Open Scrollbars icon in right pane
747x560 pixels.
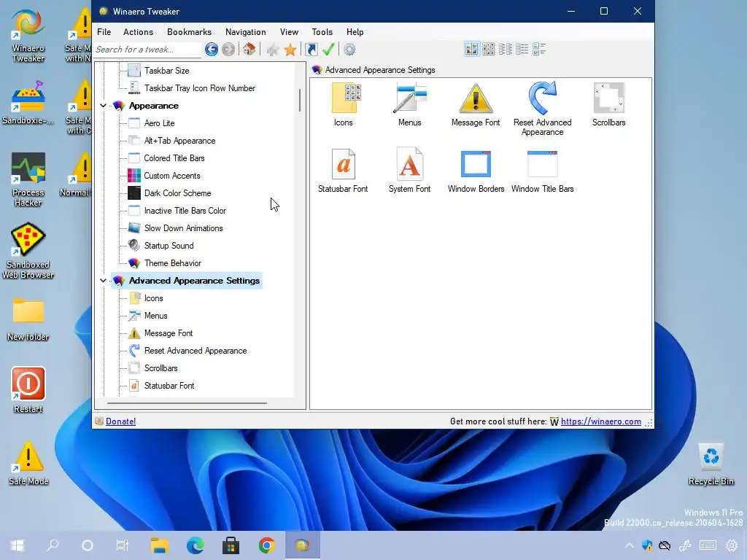(608, 104)
